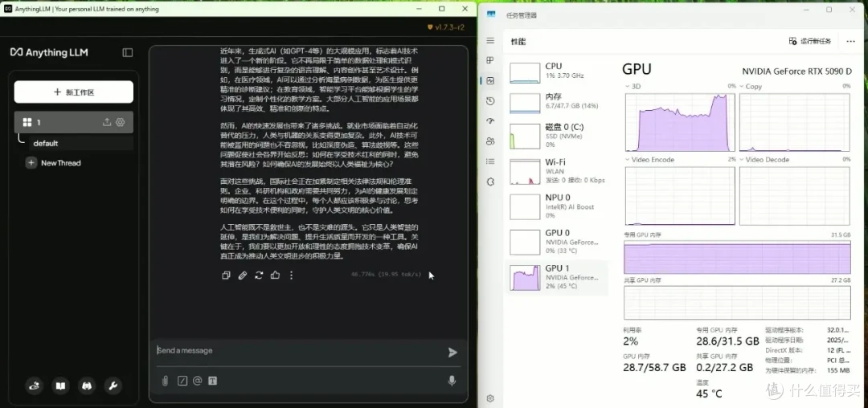Click the 新工作区 new workspace button
868x408 pixels.
point(74,92)
